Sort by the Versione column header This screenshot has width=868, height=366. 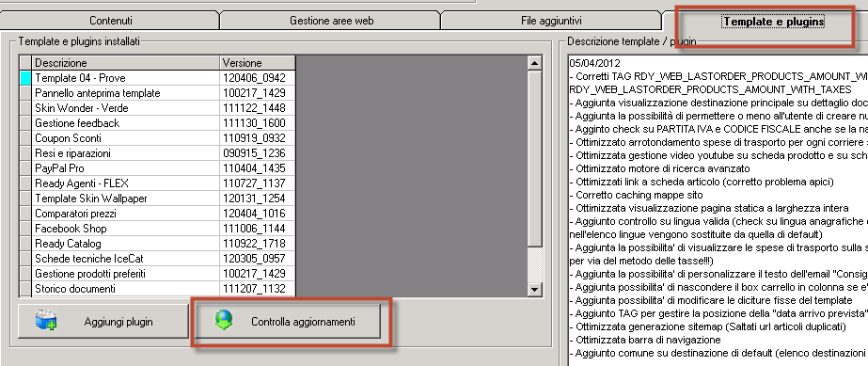click(x=258, y=63)
